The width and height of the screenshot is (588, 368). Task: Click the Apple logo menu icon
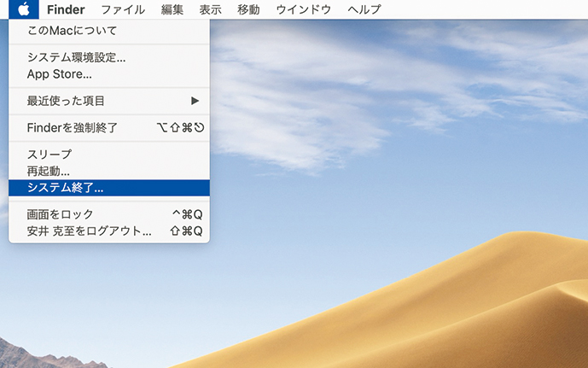[23, 9]
